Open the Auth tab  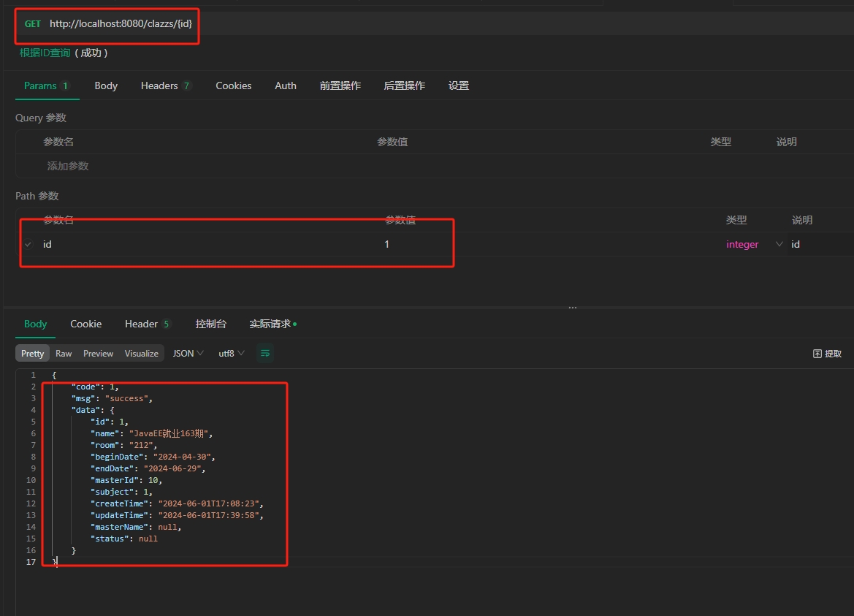point(285,85)
